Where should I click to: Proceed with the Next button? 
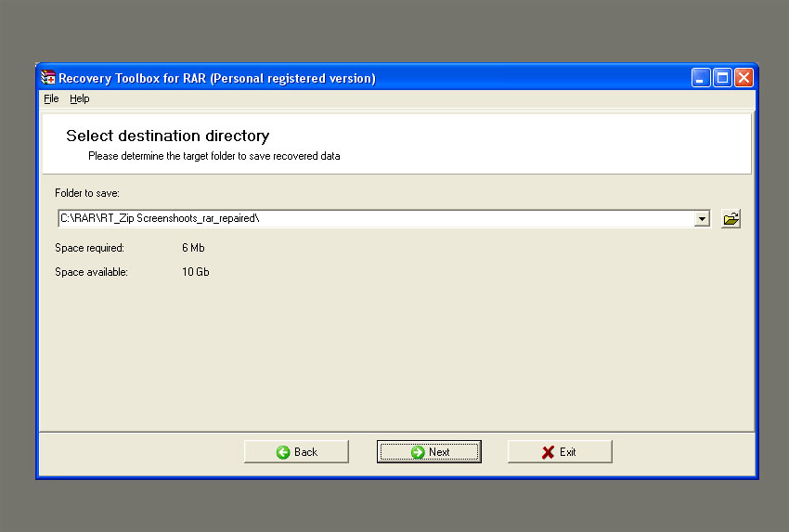click(429, 452)
